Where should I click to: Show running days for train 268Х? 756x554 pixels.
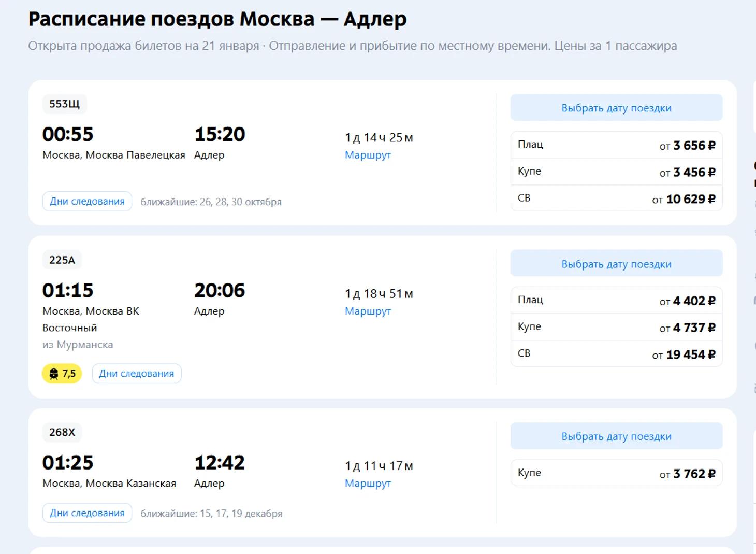87,513
